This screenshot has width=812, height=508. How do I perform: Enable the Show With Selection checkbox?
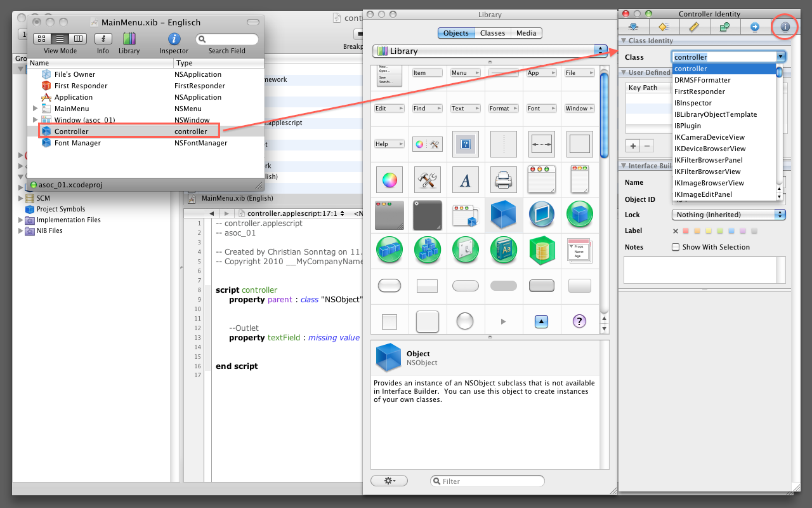coord(676,247)
